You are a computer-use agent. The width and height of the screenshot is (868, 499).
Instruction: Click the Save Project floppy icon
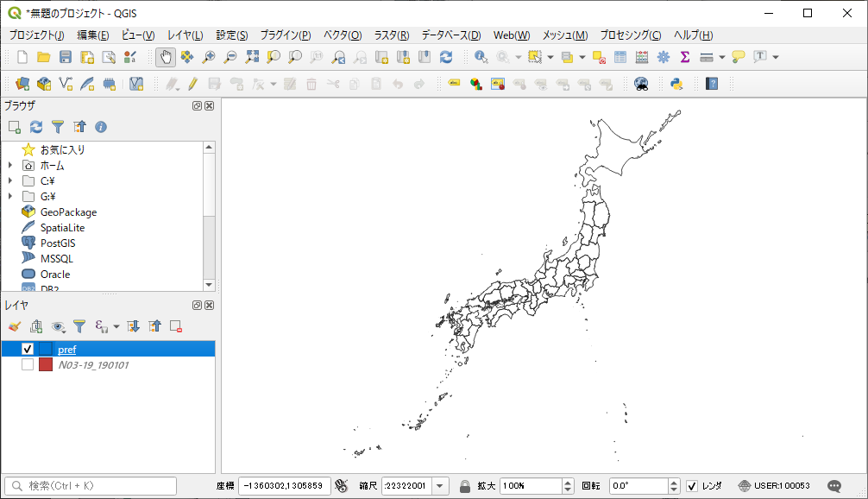tap(66, 57)
